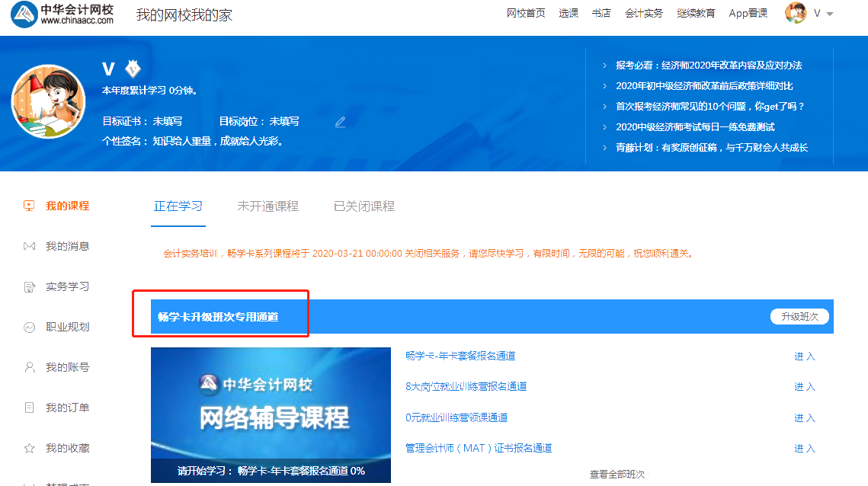Viewport: 868px width, 486px height.
Task: Open course 0元就业训练营领课通道
Action: click(456, 417)
